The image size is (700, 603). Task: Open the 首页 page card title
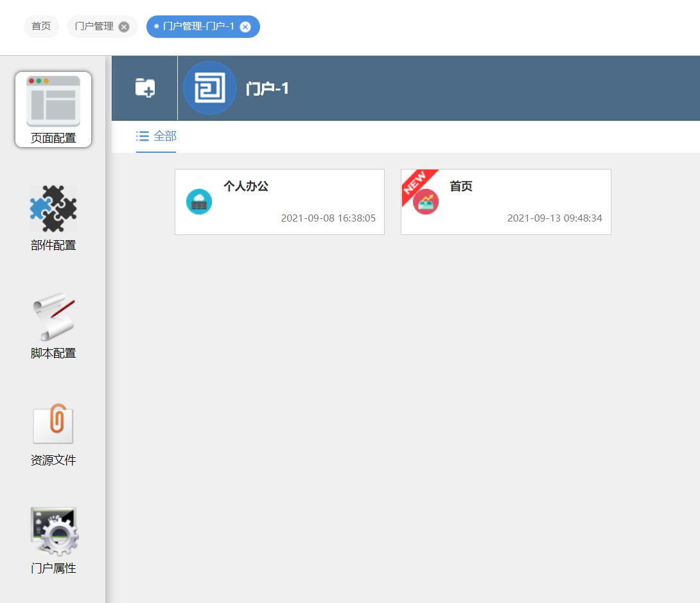(x=461, y=186)
